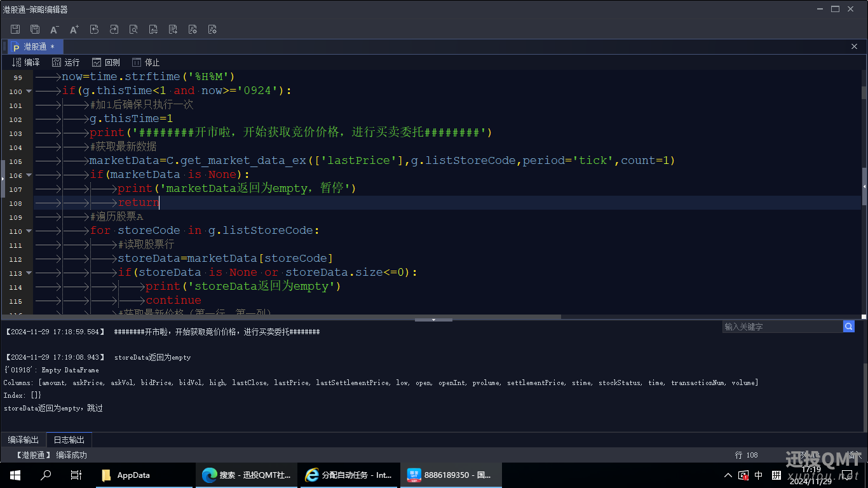Screen dimensions: 868x488
Task: Switch to the 8886189350 taskbar window
Action: 451,475
